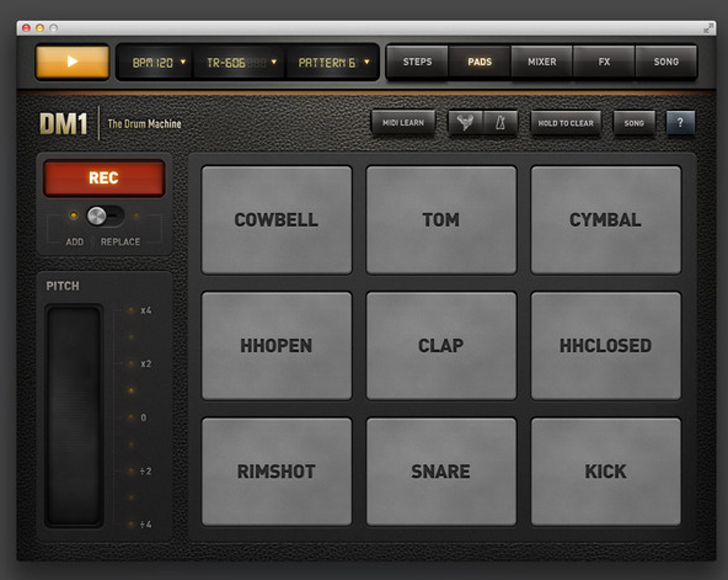Hit the KICK drum pad
Viewport: 728px width, 580px height.
[x=606, y=471]
